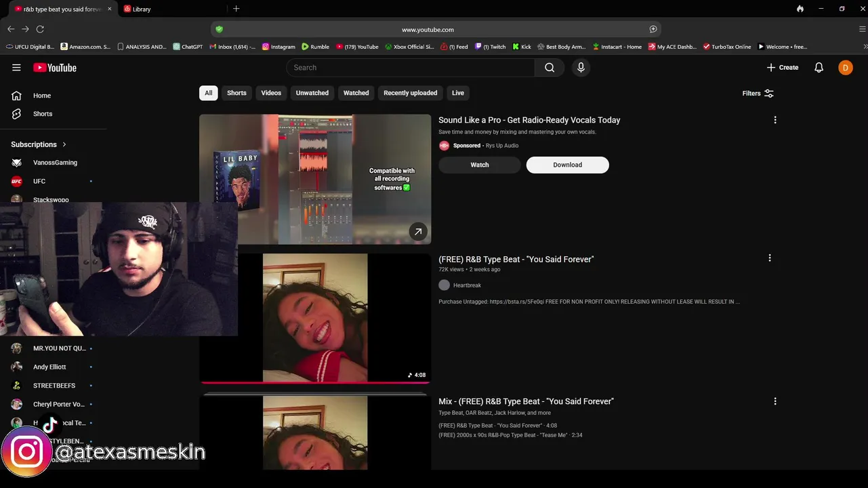Viewport: 868px width, 488px height.
Task: Open the (FREE) R&B Type Beat video title
Action: pos(516,260)
